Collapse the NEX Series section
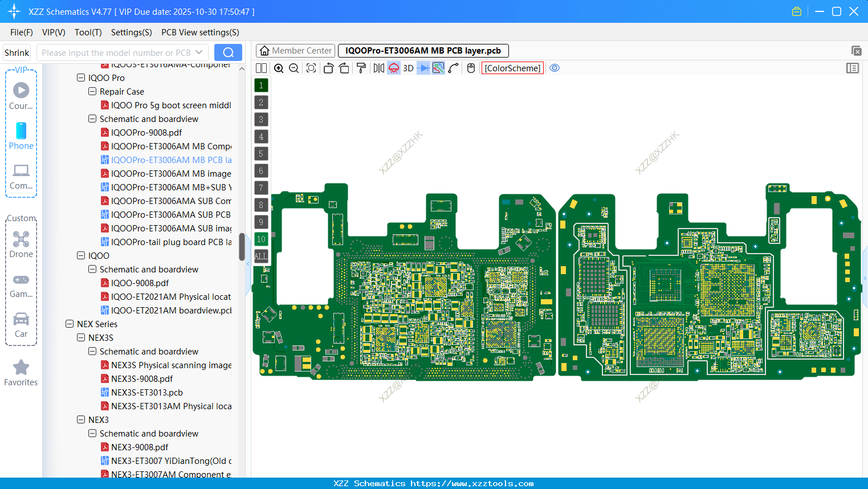Screen dimensions: 868x489 (70, 324)
